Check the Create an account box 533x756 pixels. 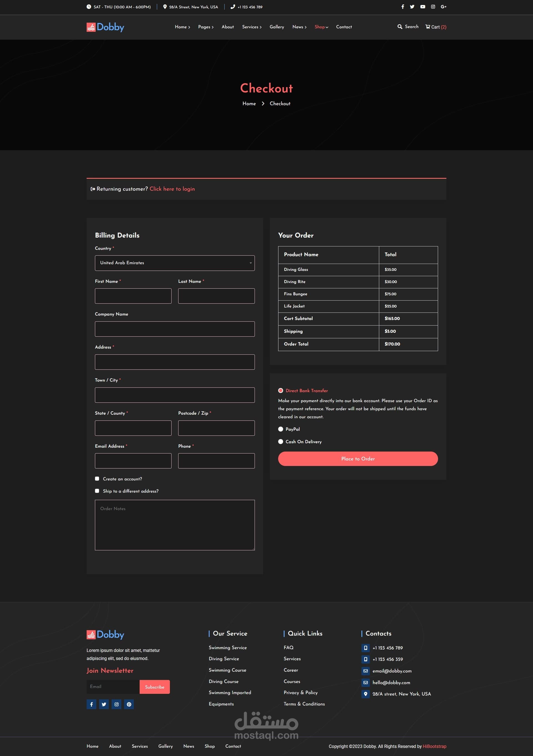click(97, 479)
